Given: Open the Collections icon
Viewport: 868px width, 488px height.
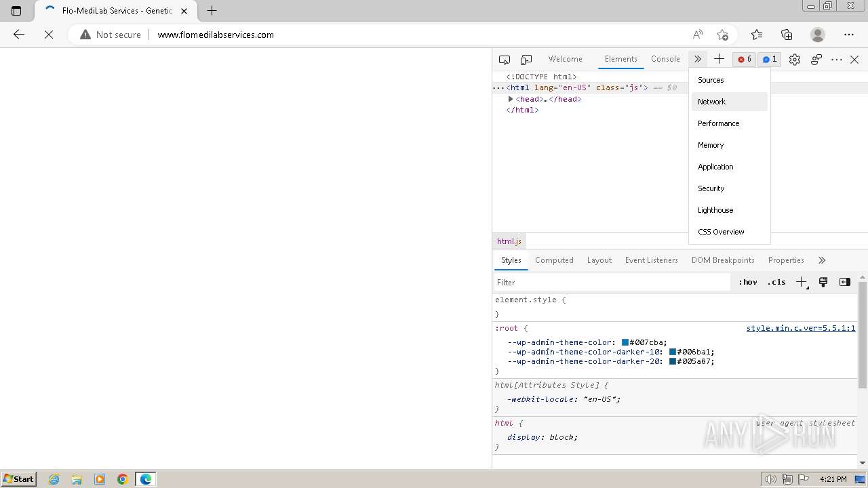Looking at the screenshot, I should 787,35.
